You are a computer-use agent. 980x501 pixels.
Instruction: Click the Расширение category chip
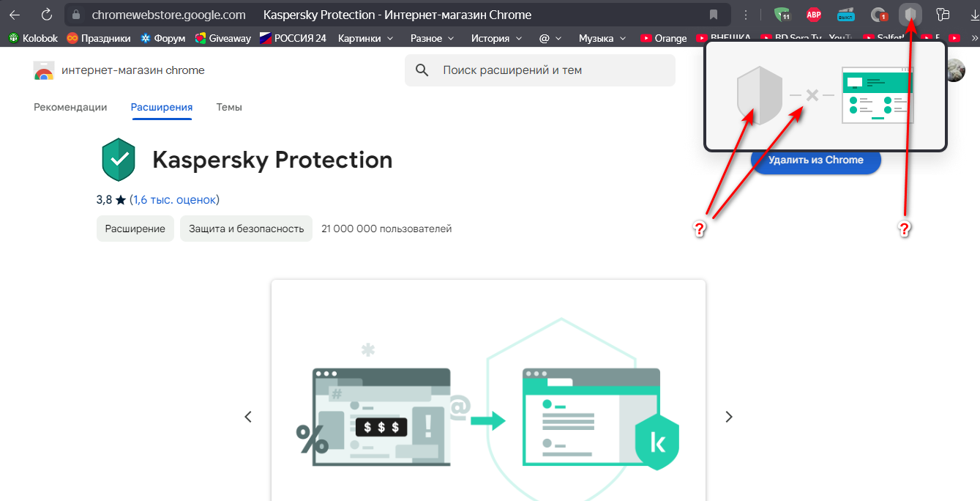pos(135,229)
